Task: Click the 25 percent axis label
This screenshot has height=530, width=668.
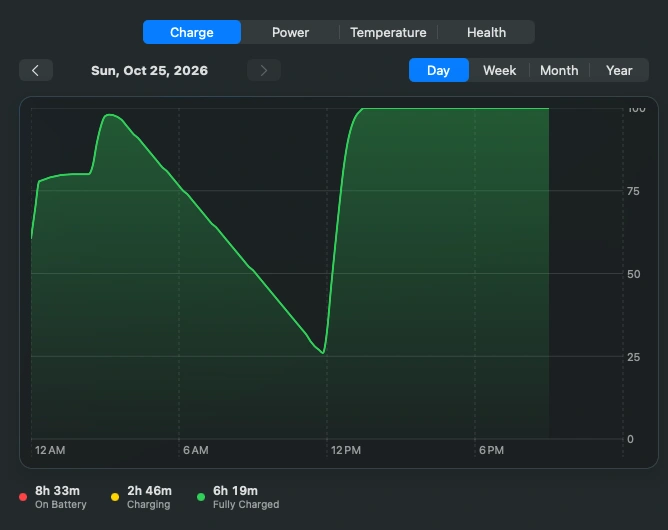Action: point(633,357)
